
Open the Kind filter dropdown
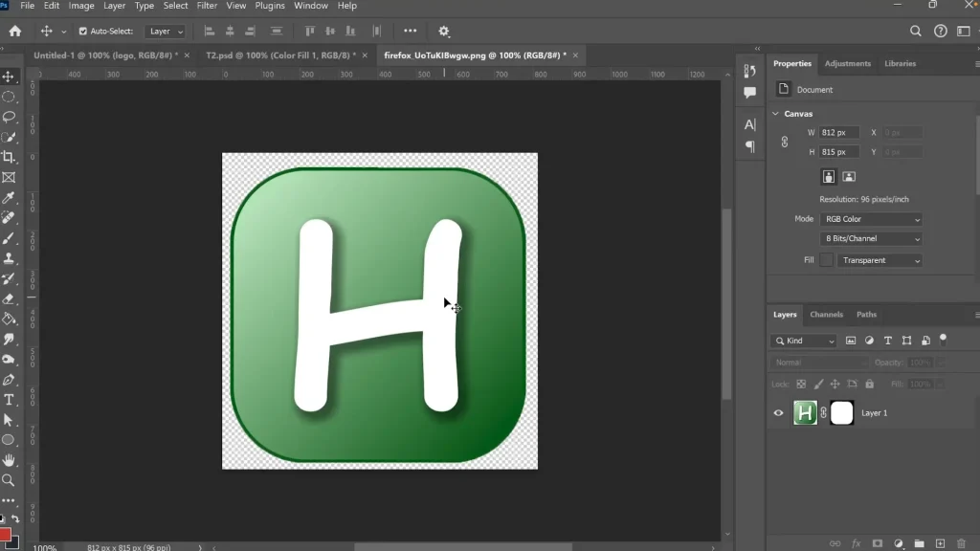pyautogui.click(x=804, y=341)
